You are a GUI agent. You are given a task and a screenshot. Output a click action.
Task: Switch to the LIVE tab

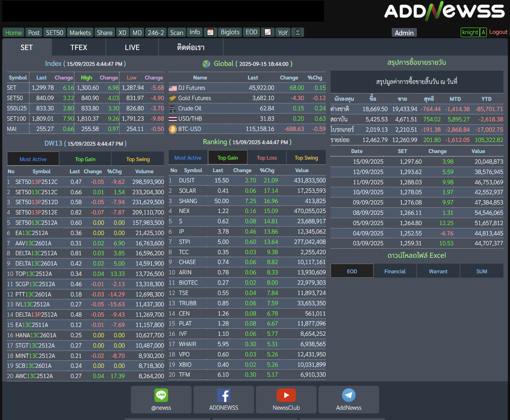[132, 47]
